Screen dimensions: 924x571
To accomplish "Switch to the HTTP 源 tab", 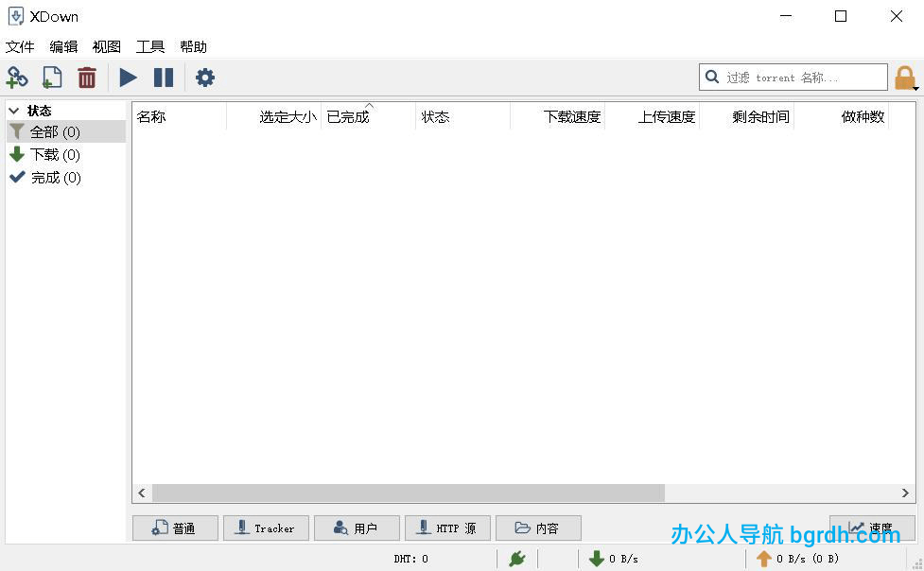I will tap(448, 528).
